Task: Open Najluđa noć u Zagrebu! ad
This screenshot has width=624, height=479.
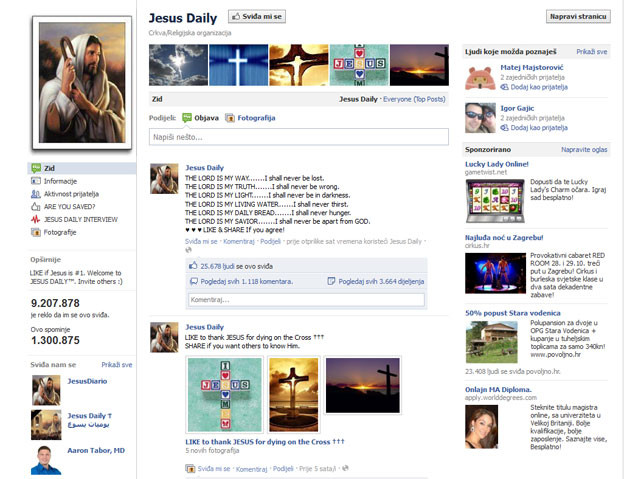Action: [504, 238]
